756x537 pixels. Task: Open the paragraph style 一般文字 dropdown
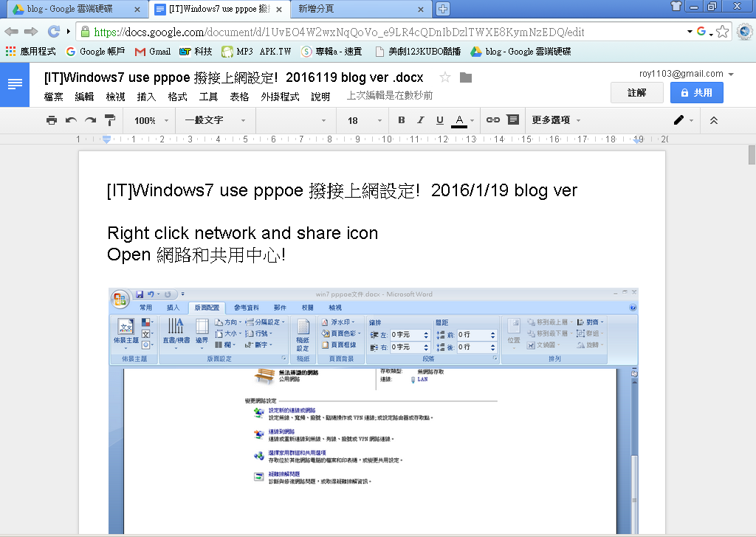click(x=215, y=120)
